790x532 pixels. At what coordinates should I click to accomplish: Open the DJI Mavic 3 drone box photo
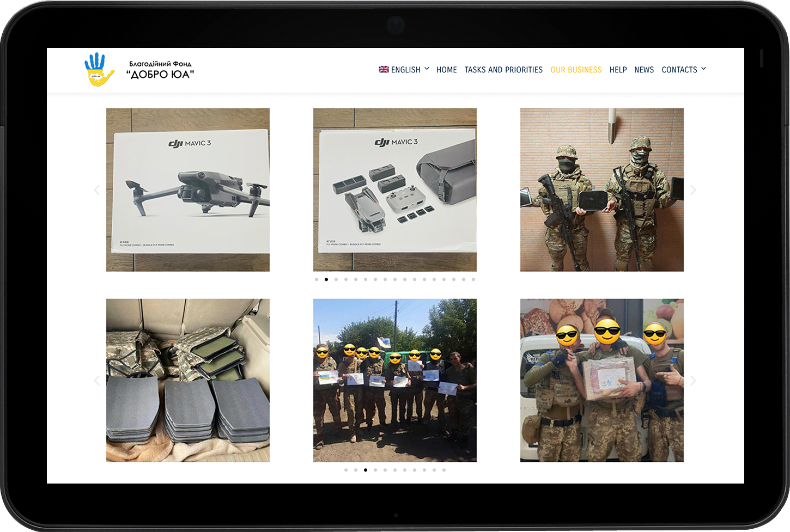pos(188,190)
